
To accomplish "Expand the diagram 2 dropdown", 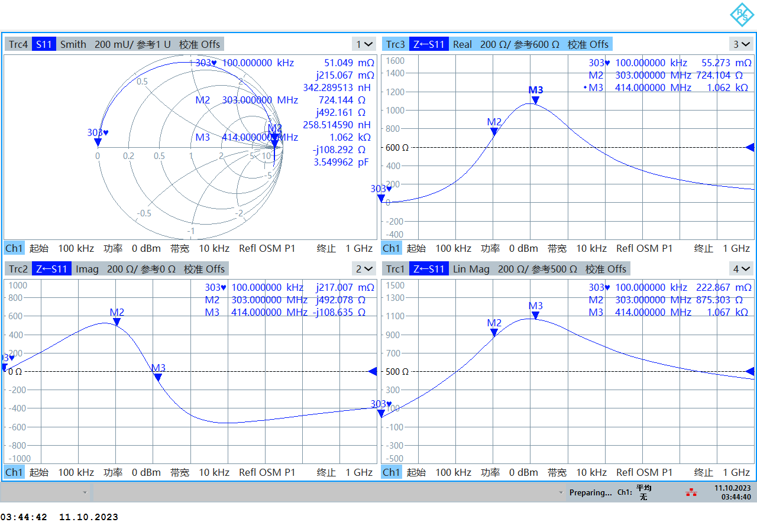I will [x=364, y=269].
